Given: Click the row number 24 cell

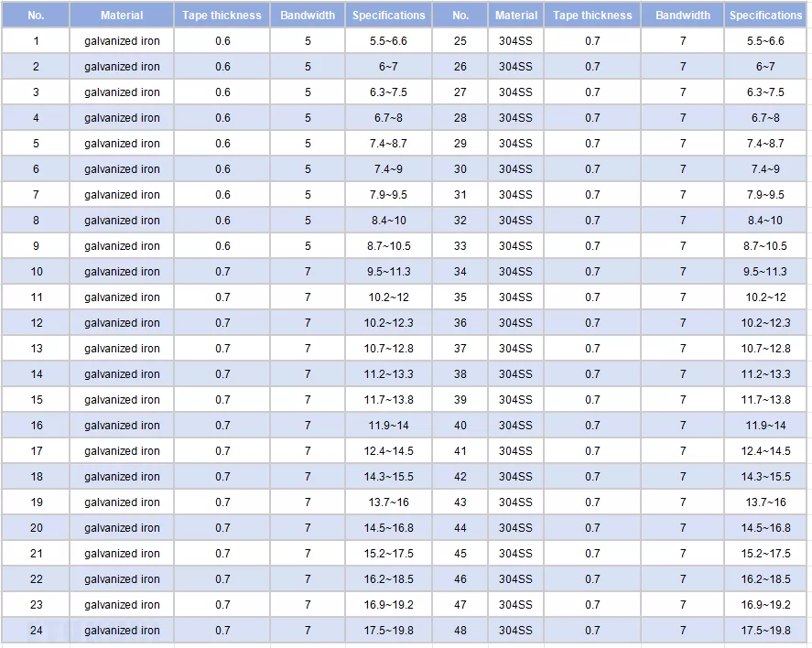Looking at the screenshot, I should [x=36, y=631].
